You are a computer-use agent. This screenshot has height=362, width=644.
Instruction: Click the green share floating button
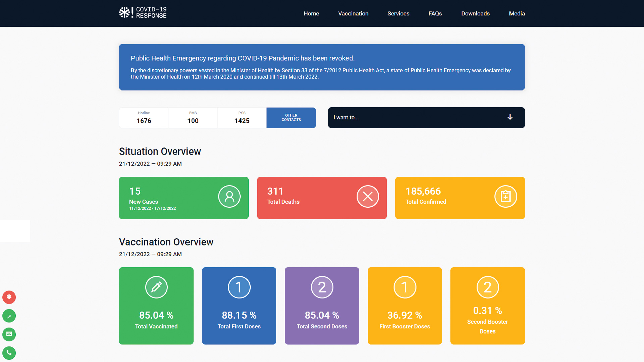coord(9,316)
